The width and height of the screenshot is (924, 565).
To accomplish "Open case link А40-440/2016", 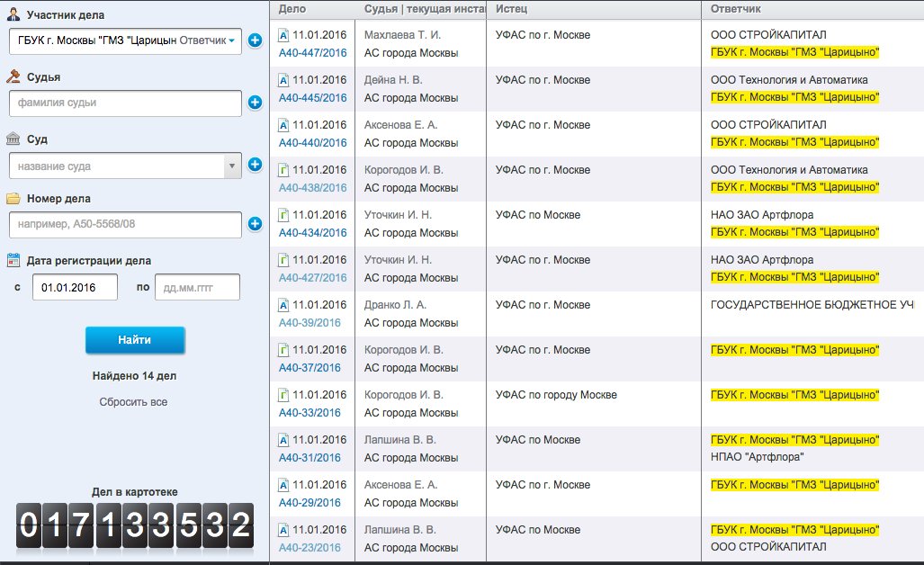I will pyautogui.click(x=313, y=142).
